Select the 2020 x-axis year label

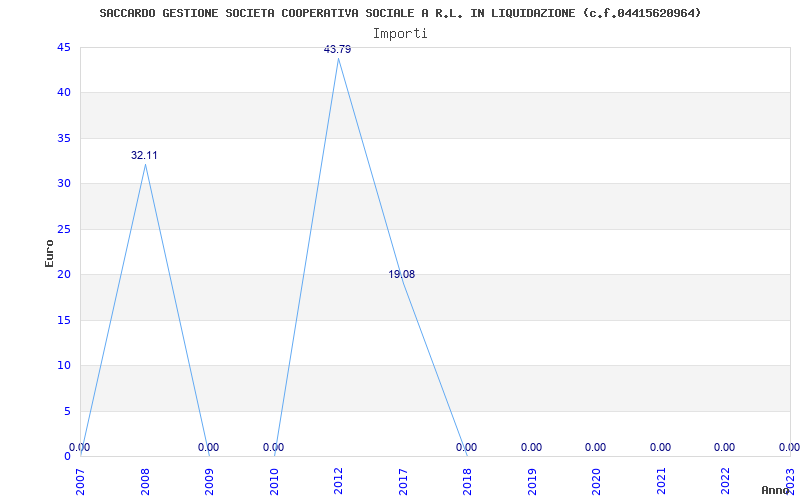596,482
